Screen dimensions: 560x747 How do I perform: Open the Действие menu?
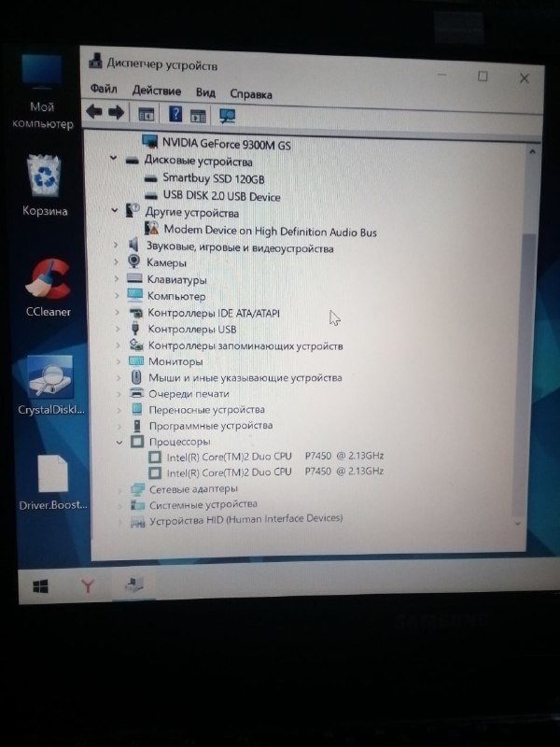pyautogui.click(x=156, y=91)
